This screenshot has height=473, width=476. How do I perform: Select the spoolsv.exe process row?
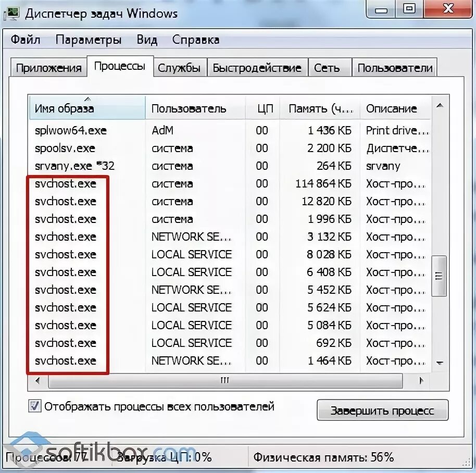click(x=230, y=148)
